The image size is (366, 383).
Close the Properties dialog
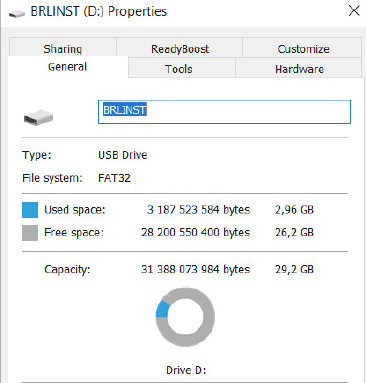[x=354, y=11]
